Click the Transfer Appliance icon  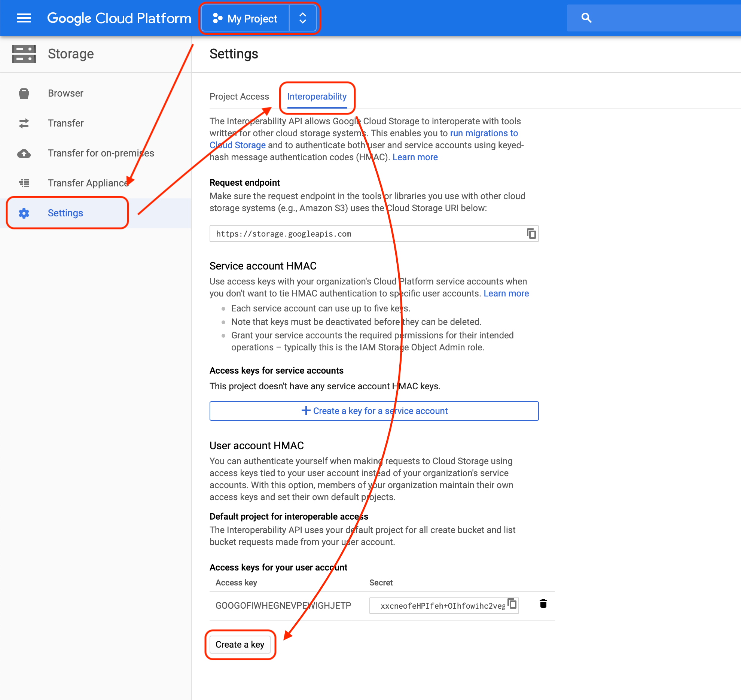pyautogui.click(x=24, y=183)
